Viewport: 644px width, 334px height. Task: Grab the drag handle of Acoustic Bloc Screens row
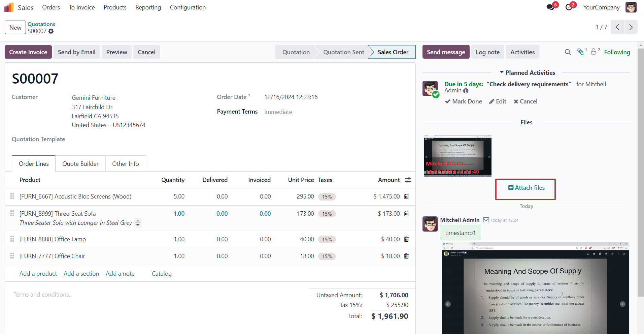pyautogui.click(x=12, y=196)
